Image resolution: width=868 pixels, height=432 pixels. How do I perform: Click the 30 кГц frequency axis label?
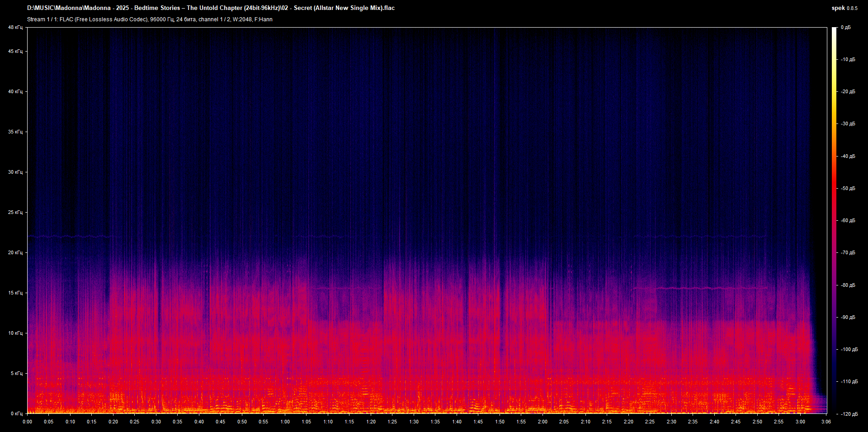(x=15, y=172)
